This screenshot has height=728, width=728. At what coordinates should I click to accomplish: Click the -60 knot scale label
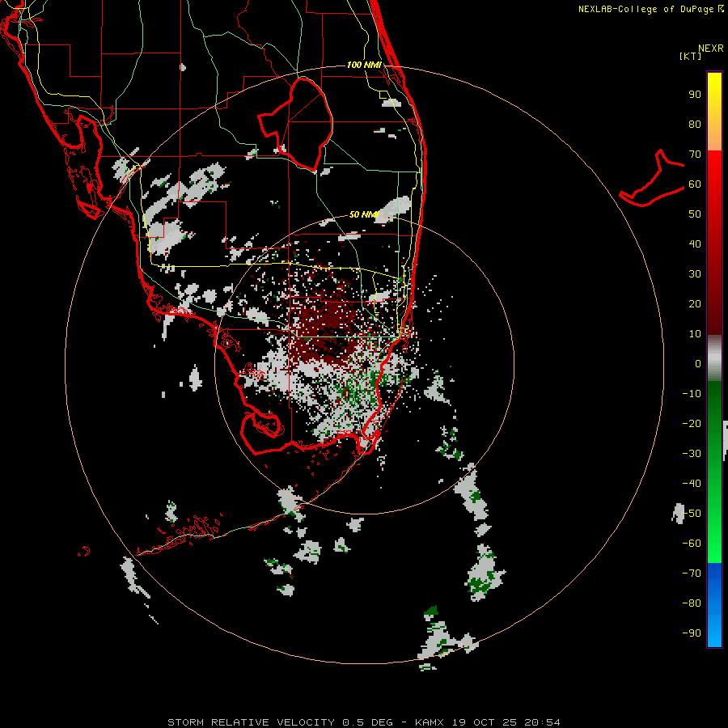[x=692, y=544]
